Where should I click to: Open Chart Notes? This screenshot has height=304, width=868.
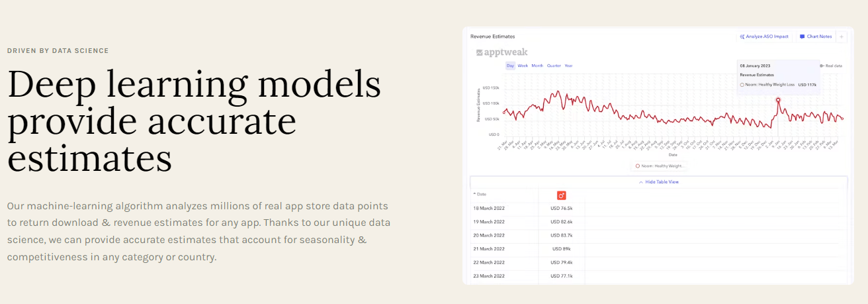point(815,36)
